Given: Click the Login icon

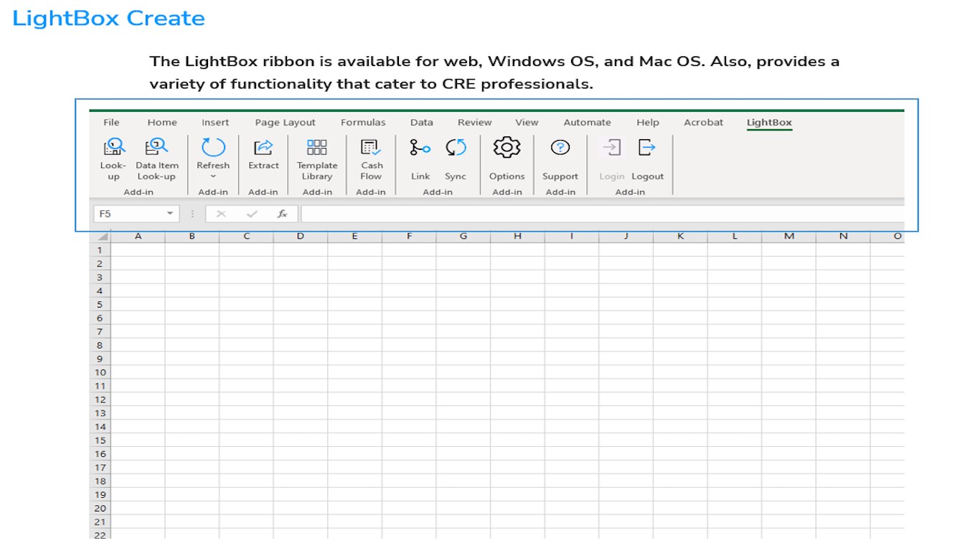Looking at the screenshot, I should click(611, 147).
